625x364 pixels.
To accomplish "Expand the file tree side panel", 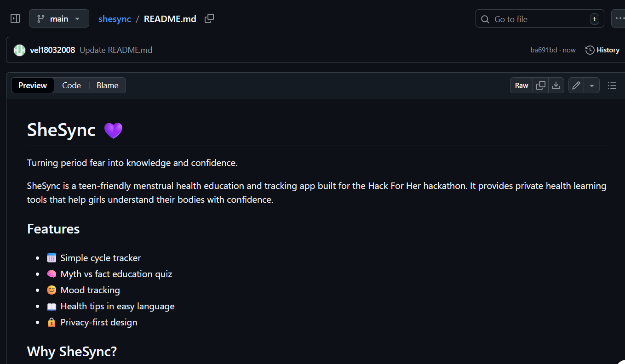I will (15, 19).
